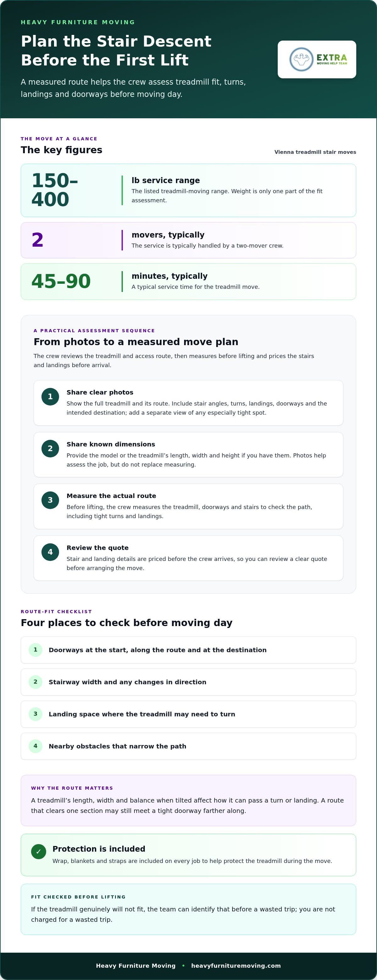Select step 2 circle beside Share known dimensions

click(x=50, y=449)
